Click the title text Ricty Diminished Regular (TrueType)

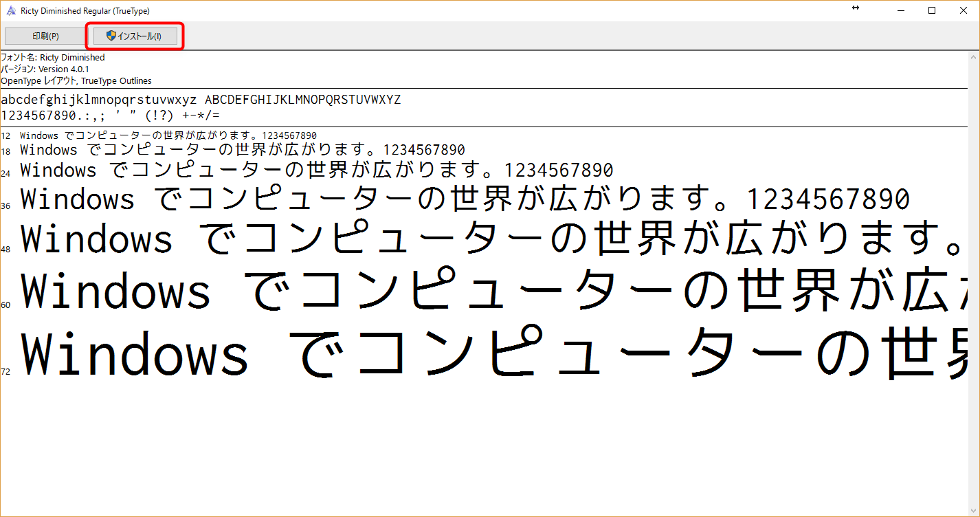click(x=85, y=11)
